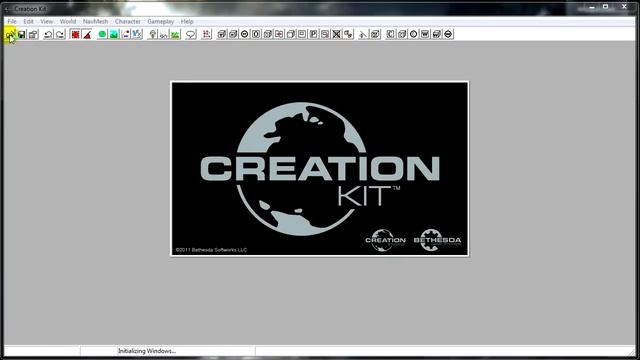Open the load master/plugin files icon

click(x=10, y=34)
